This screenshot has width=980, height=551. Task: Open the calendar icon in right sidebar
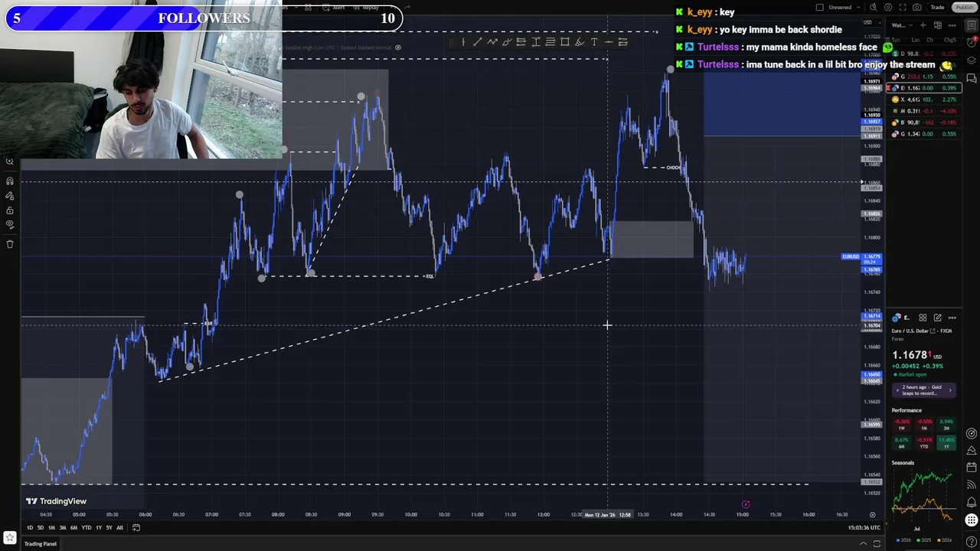click(x=972, y=467)
